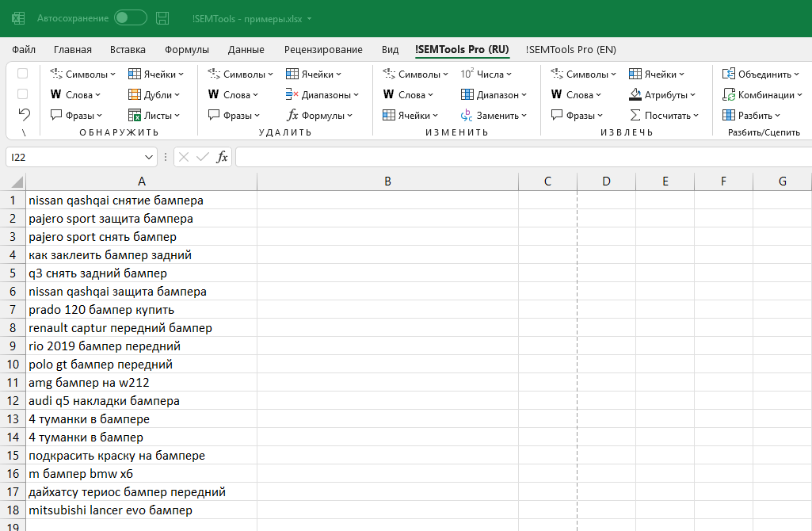This screenshot has width=812, height=531.
Task: Select row 7 header
Action: [13, 310]
